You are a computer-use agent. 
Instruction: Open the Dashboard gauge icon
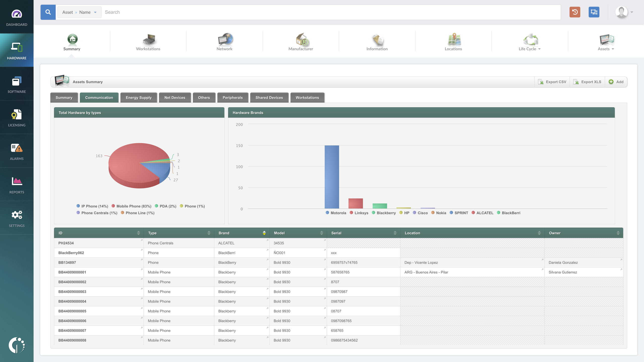pos(17,14)
